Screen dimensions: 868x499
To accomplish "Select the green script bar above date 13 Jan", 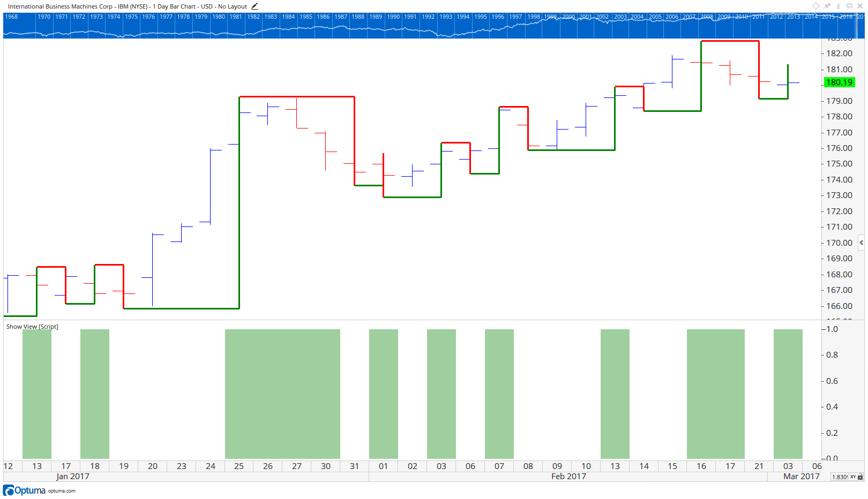I will point(37,394).
